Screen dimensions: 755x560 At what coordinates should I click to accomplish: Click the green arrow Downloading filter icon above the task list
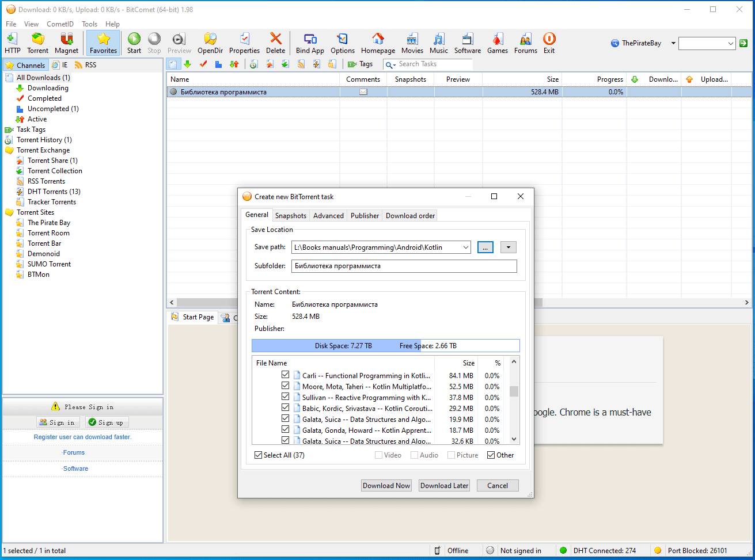pyautogui.click(x=187, y=64)
